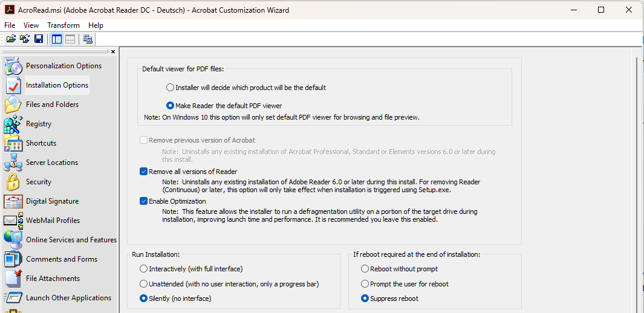Select Installer will decide default product option
Viewport: 644px width, 313px height.
(x=171, y=88)
